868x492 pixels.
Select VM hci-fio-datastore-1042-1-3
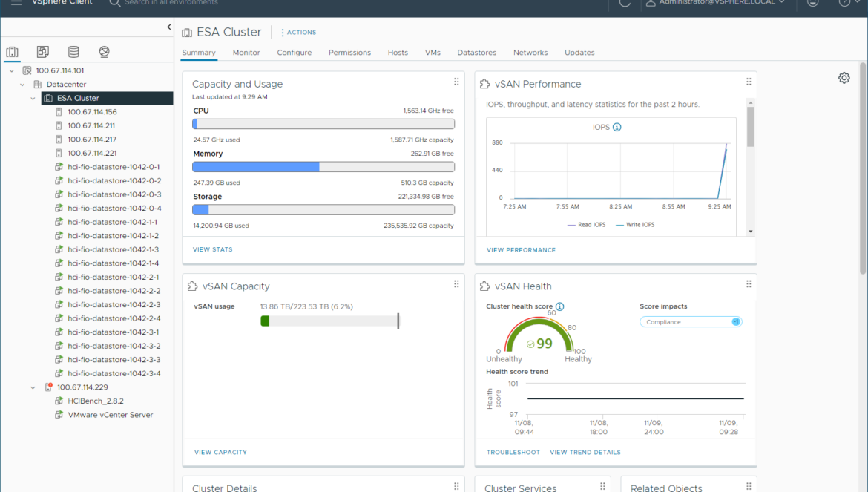pos(113,249)
